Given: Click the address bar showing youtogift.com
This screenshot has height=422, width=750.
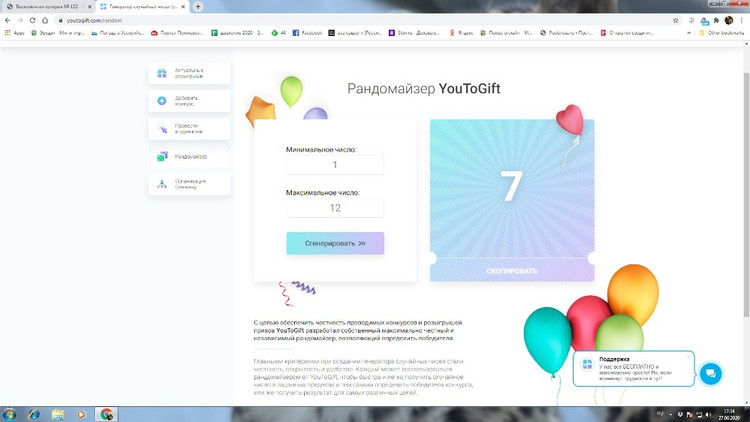Looking at the screenshot, I should (x=300, y=20).
